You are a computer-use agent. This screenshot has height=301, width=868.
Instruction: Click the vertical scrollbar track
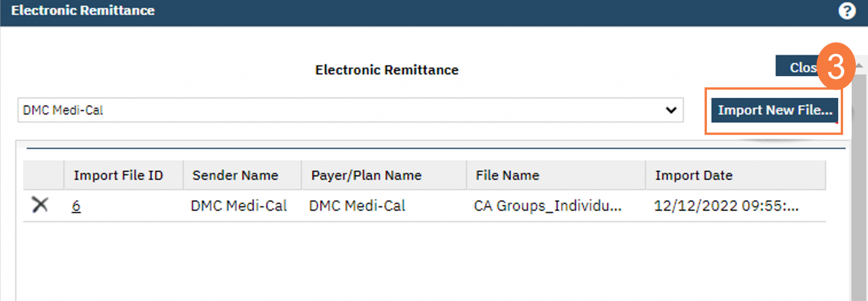point(859,191)
